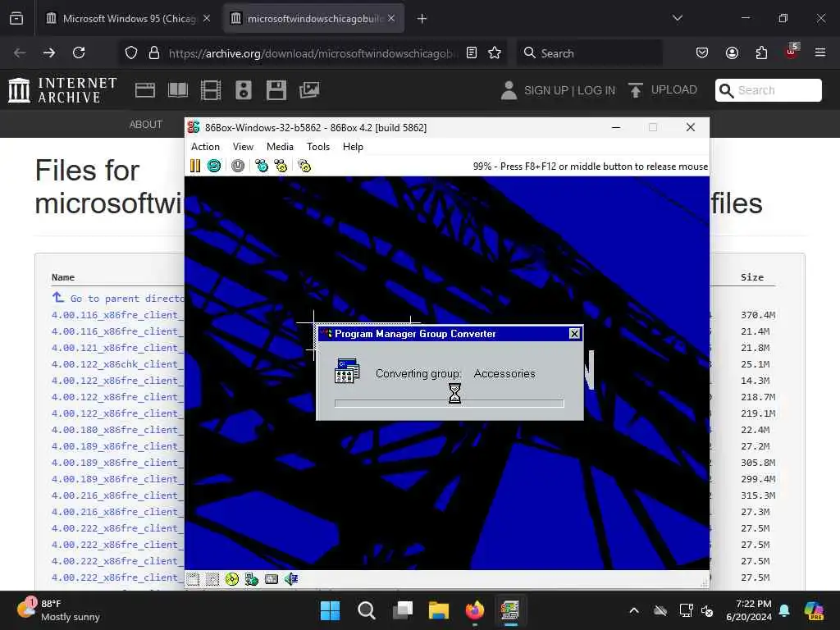
Task: Click the second floppy drive status icon
Action: click(x=212, y=579)
